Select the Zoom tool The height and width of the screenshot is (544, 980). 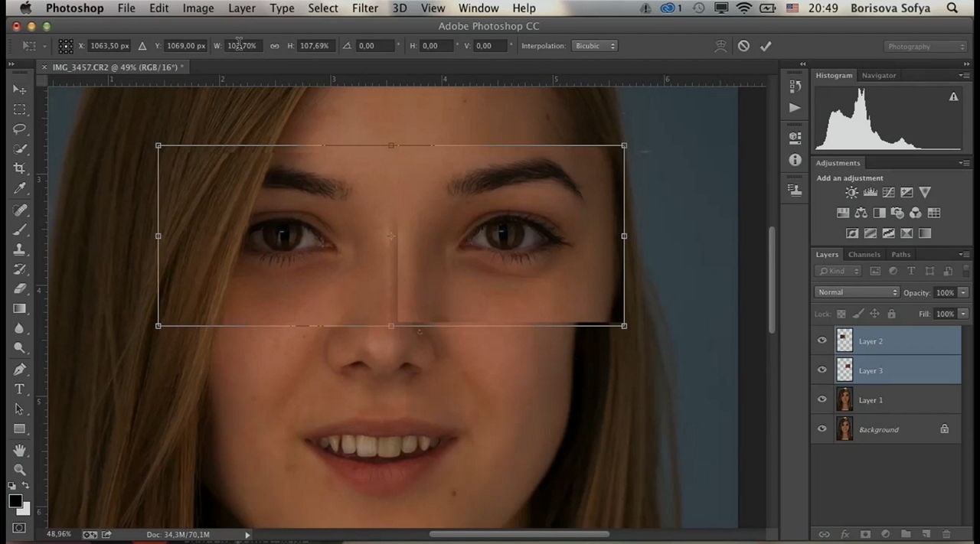20,470
